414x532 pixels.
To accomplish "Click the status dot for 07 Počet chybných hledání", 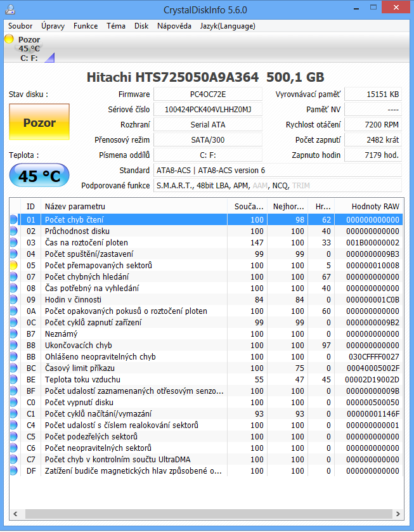I will point(13,277).
